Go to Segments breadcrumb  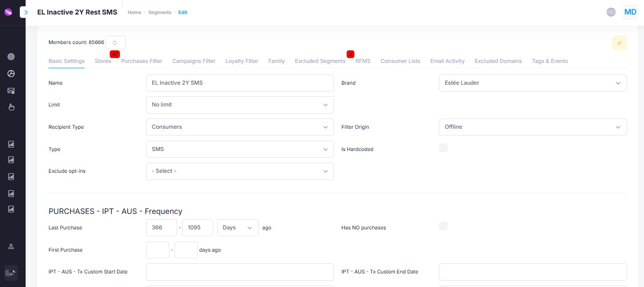(160, 13)
